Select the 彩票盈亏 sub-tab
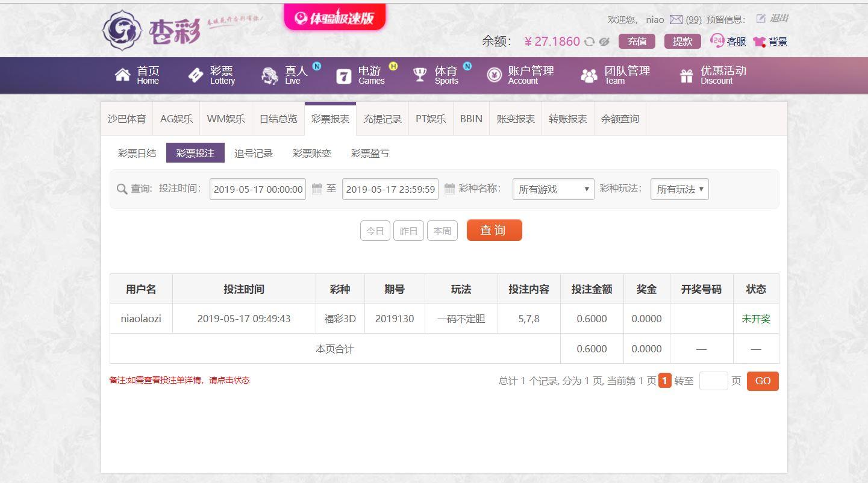Viewport: 868px width, 483px height. pyautogui.click(x=370, y=153)
